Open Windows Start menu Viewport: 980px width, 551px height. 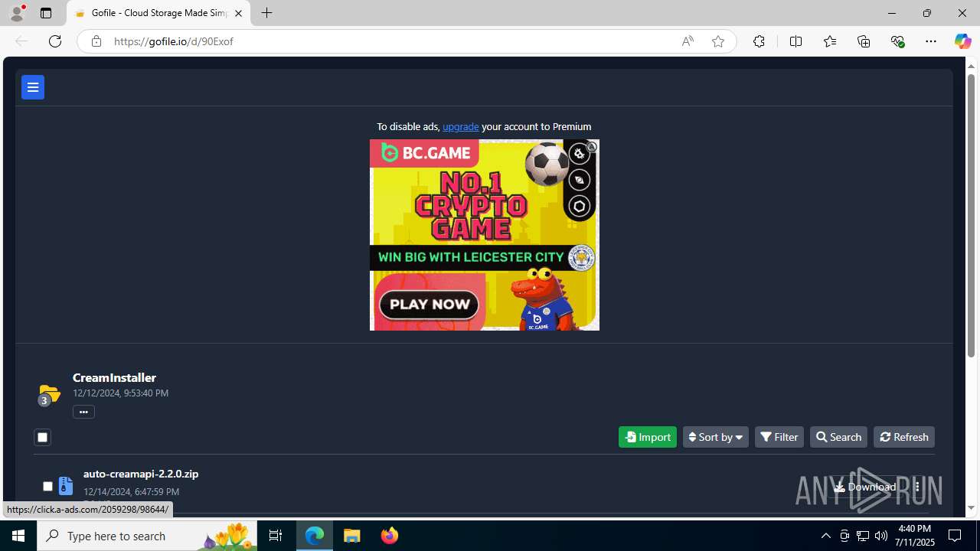click(18, 536)
